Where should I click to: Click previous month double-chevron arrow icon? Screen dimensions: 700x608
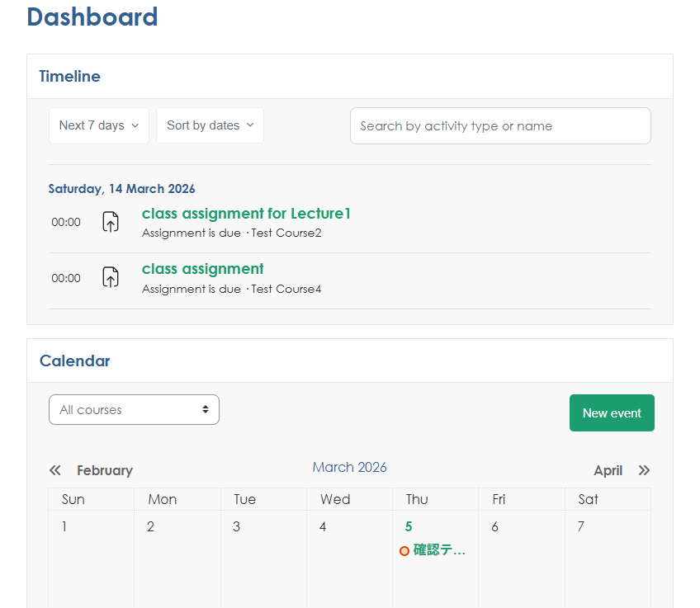[x=55, y=470]
